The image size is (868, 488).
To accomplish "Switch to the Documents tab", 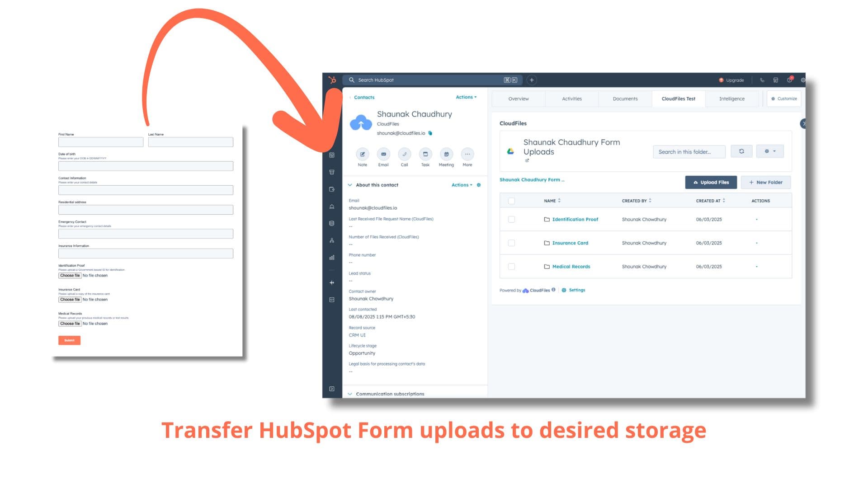I will tap(625, 99).
